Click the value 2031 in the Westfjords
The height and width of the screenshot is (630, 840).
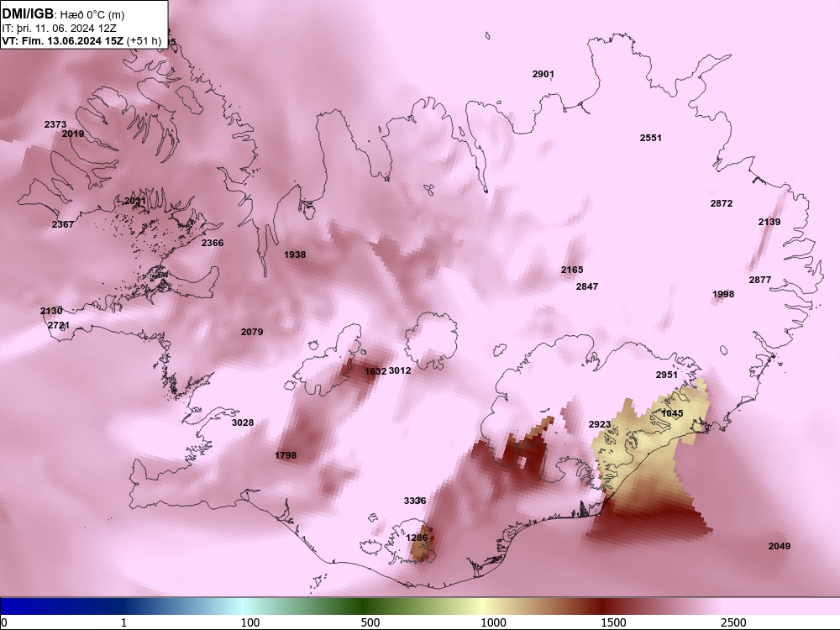point(135,201)
